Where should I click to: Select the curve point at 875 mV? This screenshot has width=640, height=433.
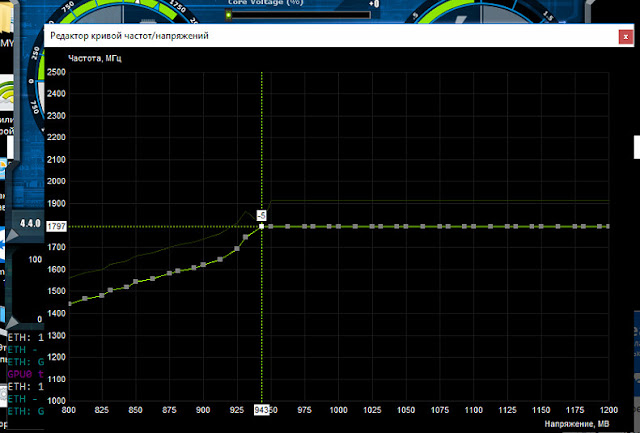pos(169,273)
